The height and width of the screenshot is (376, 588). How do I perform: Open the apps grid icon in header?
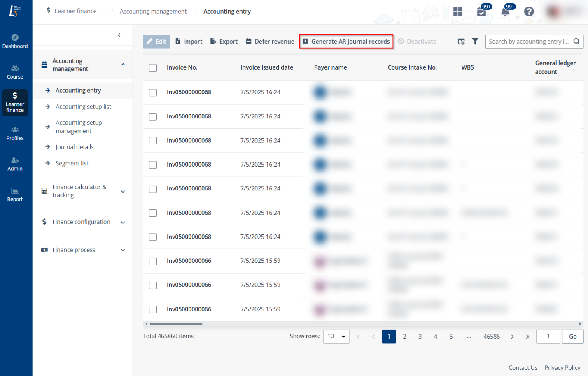(x=458, y=12)
